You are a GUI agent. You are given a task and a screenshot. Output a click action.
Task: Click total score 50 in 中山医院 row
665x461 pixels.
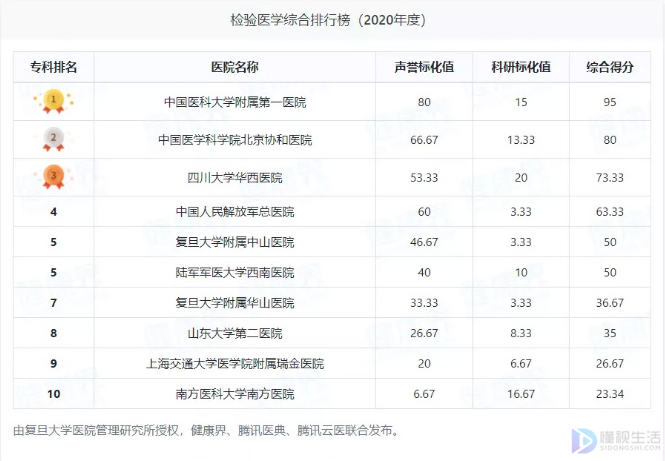tap(610, 242)
